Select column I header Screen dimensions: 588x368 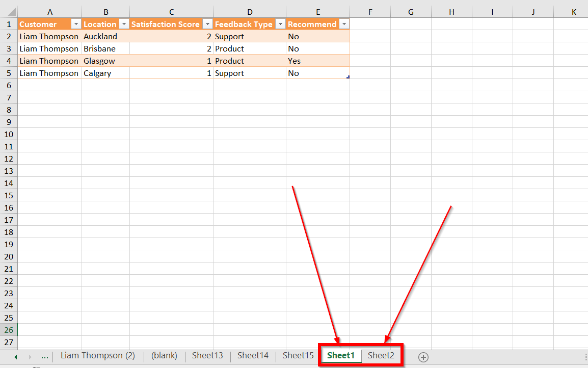tap(492, 12)
